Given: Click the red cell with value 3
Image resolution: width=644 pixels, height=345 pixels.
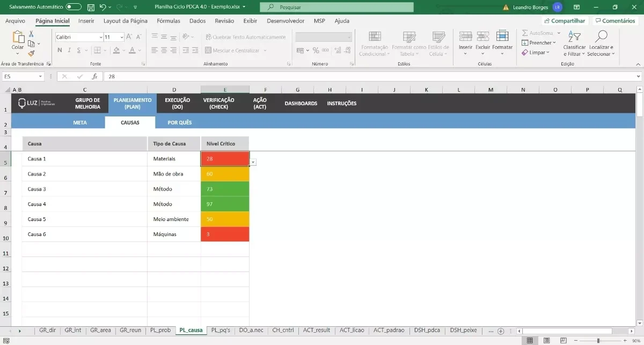Looking at the screenshot, I should pyautogui.click(x=225, y=234).
